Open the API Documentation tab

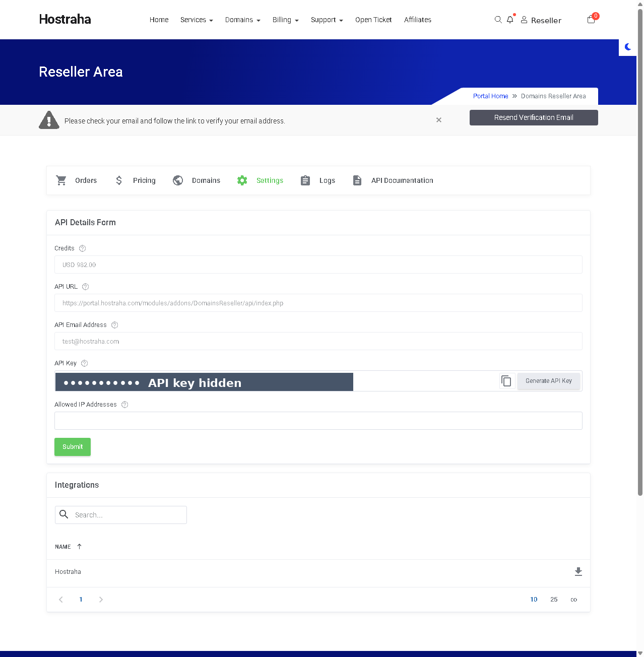393,180
